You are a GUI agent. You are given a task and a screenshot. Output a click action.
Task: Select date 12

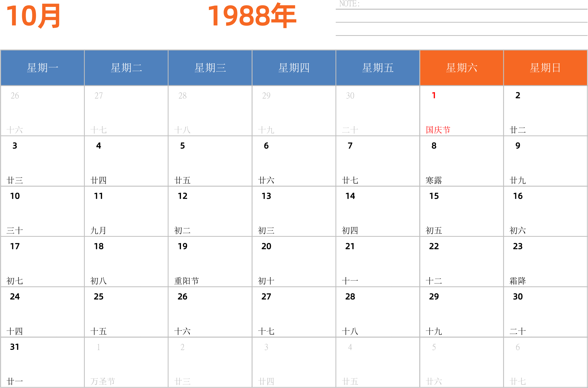coord(183,196)
